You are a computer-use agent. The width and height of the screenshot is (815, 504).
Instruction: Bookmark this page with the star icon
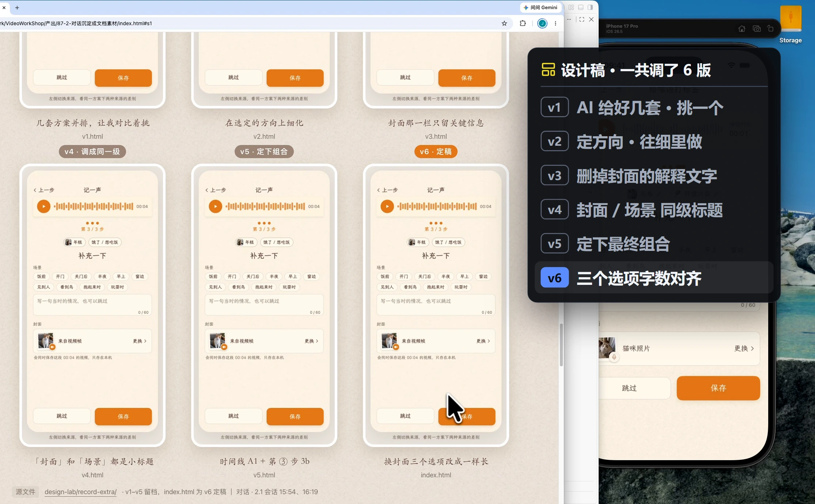point(504,23)
